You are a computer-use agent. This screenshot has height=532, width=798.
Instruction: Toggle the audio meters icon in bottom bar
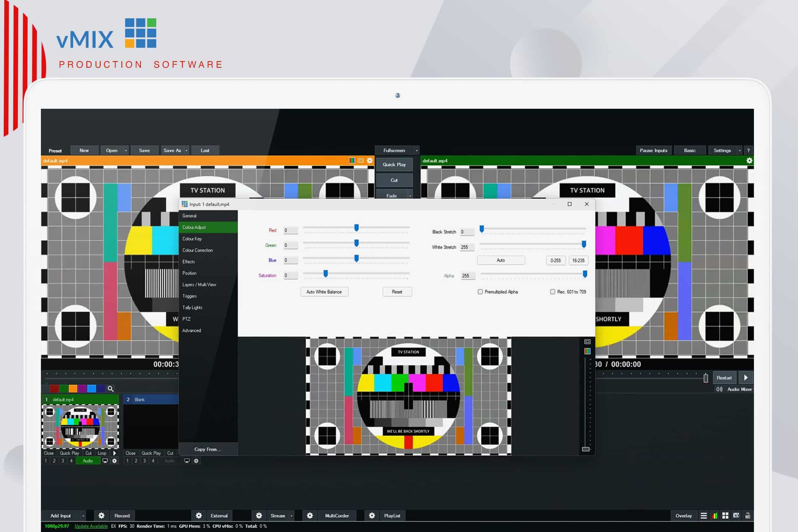714,515
